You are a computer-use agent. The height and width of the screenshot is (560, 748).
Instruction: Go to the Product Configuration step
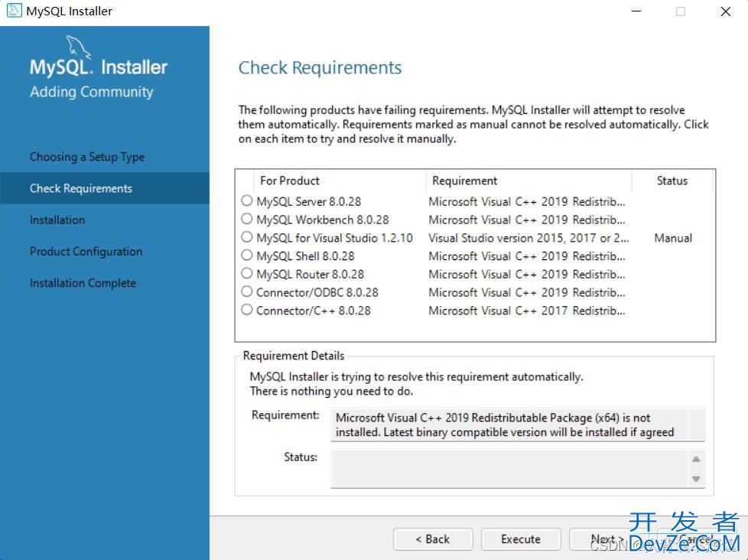tap(86, 252)
